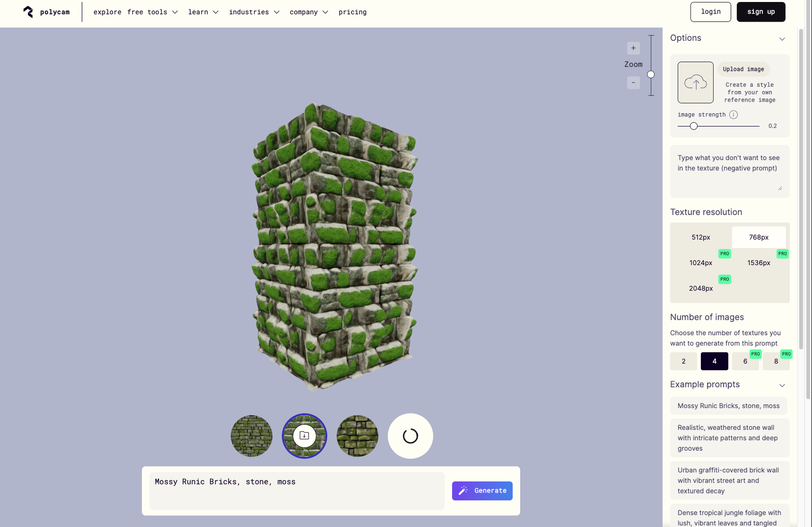Go to the explore page
The height and width of the screenshot is (527, 812).
pyautogui.click(x=107, y=12)
